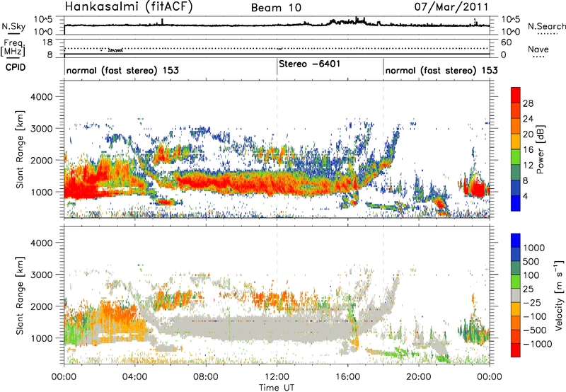Select the "Beam 10" header label
Viewport: 566px width, 392px height.
pos(276,8)
